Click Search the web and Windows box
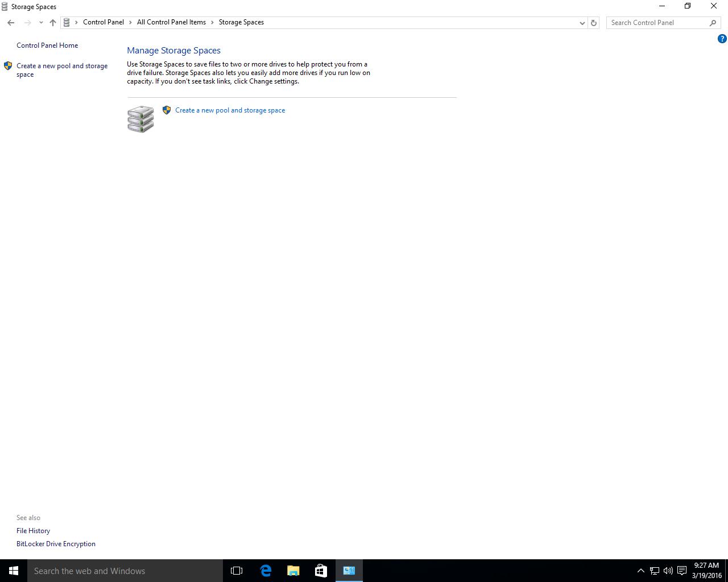Viewport: 728px width, 582px height. point(125,571)
